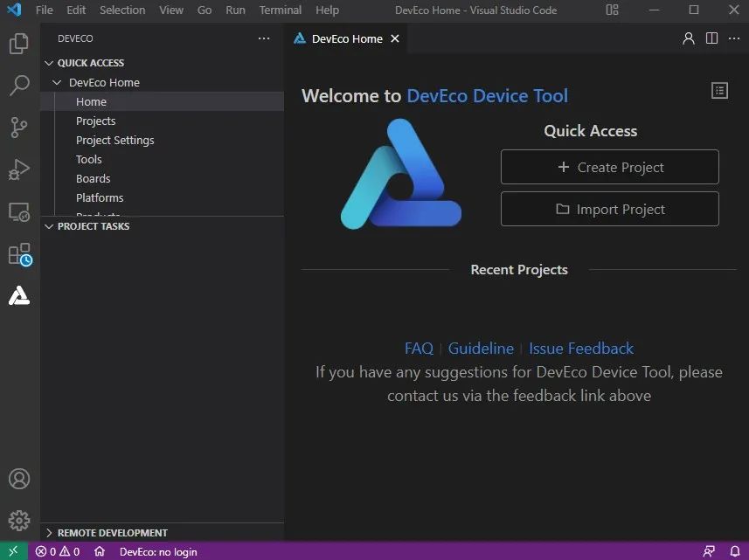Click the user account icon in editor toolbar

[689, 38]
